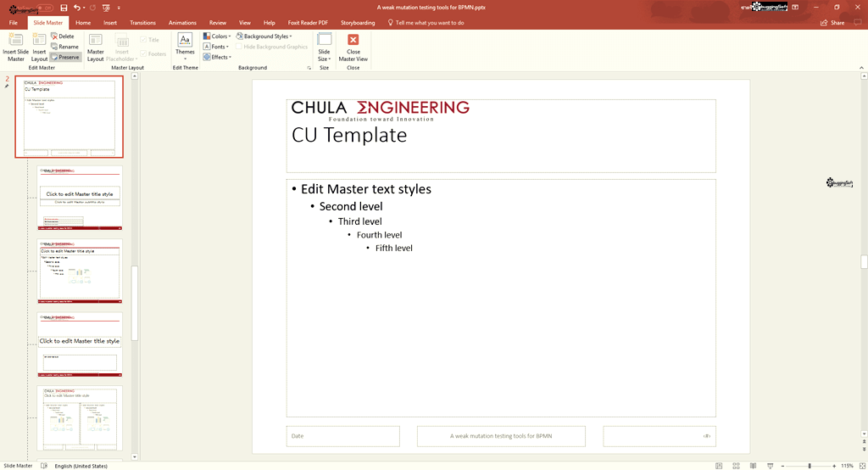Open the Help tab
Screen dimensions: 868x470
(269, 23)
